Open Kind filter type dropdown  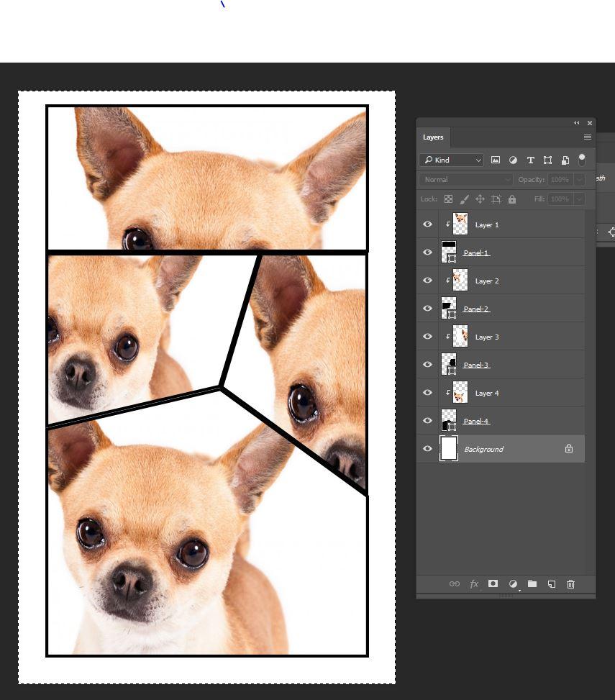(x=452, y=160)
